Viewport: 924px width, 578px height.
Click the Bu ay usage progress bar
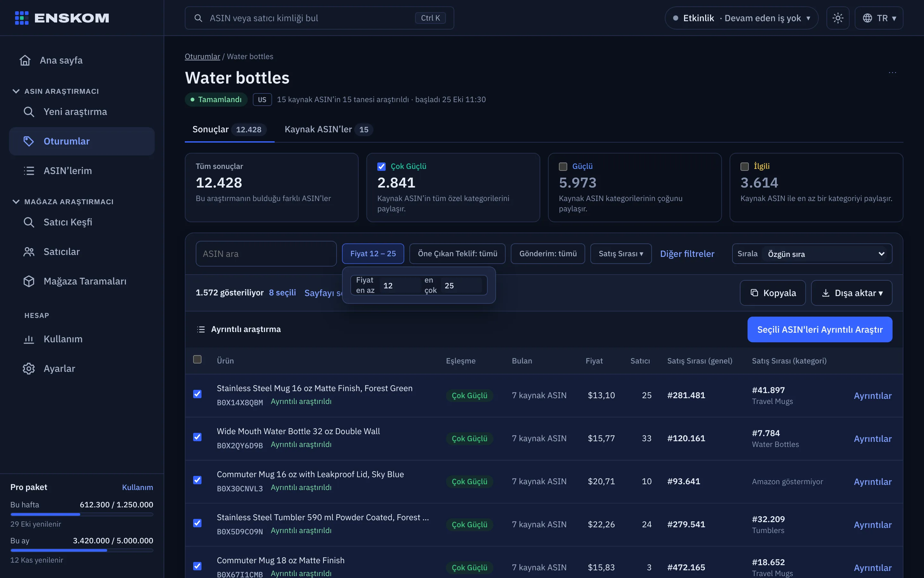[x=82, y=550]
